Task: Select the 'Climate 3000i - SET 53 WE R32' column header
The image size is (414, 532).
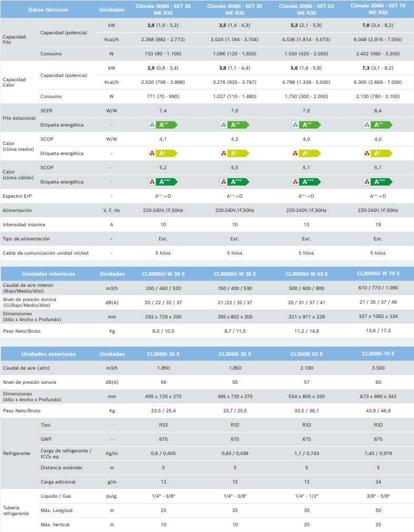Action: click(306, 9)
